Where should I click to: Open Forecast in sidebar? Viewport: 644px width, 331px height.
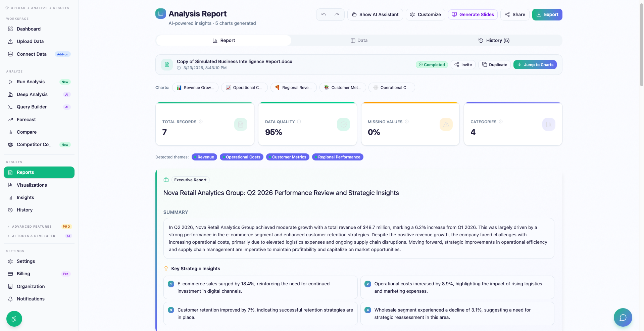click(x=39, y=120)
